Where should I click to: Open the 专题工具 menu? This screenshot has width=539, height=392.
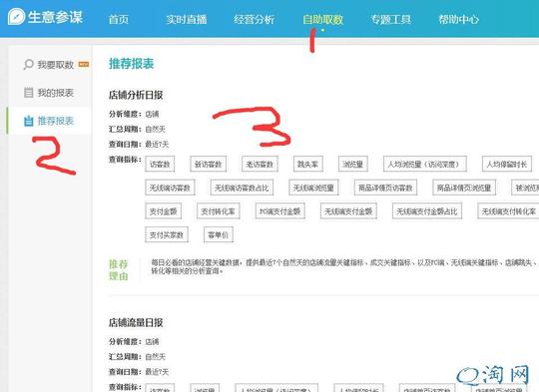pos(390,19)
